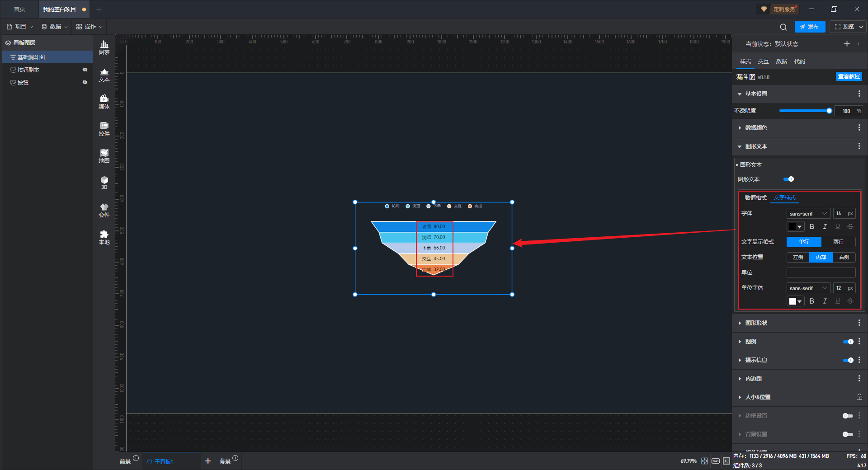The height and width of the screenshot is (470, 868).
Task: Select 左侧 text position
Action: tap(798, 257)
